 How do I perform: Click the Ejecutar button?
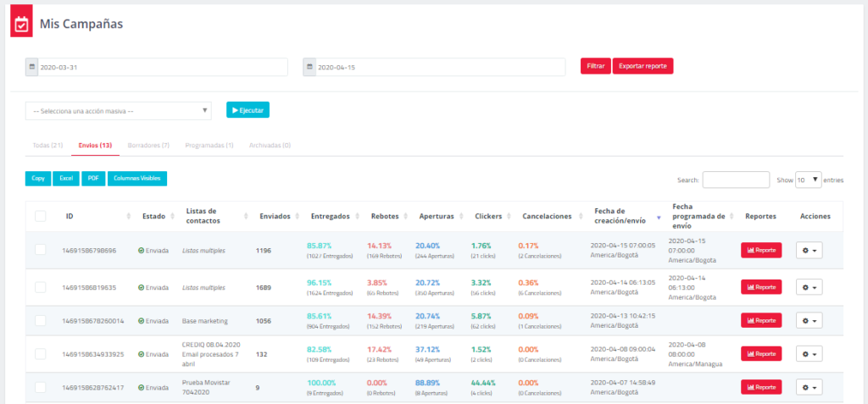(248, 110)
